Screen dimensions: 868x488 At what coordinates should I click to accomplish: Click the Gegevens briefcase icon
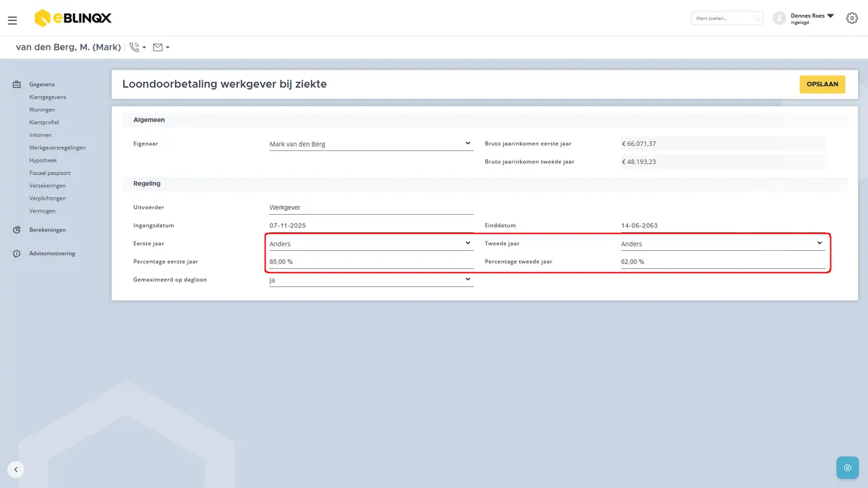tap(17, 85)
